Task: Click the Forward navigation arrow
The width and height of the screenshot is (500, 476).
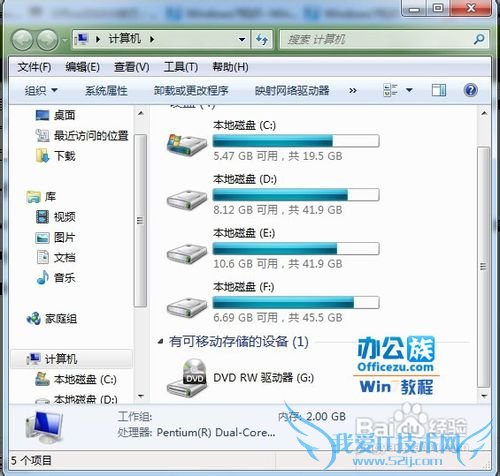Action: coord(47,40)
